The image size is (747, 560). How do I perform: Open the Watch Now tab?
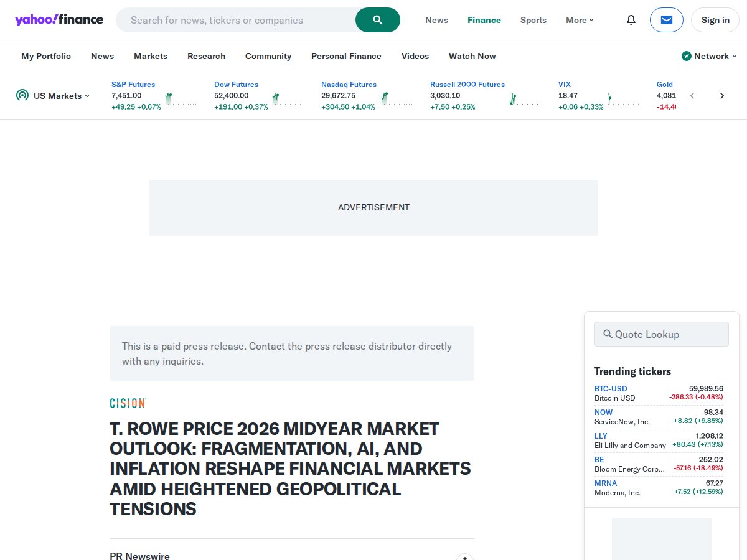coord(472,56)
